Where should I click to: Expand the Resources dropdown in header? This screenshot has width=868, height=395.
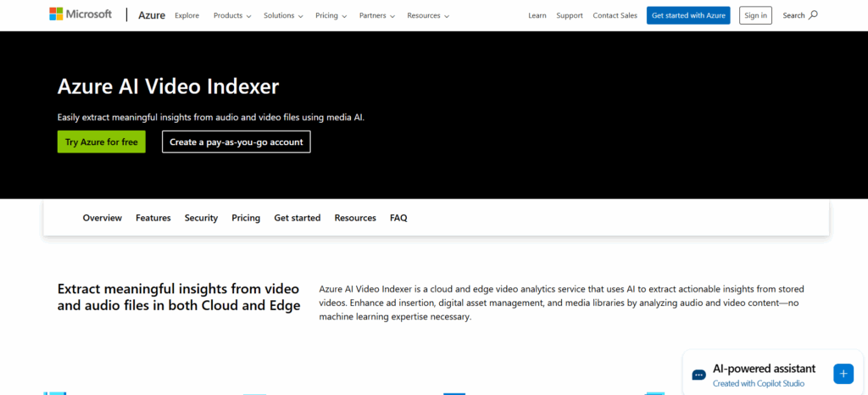pos(428,15)
